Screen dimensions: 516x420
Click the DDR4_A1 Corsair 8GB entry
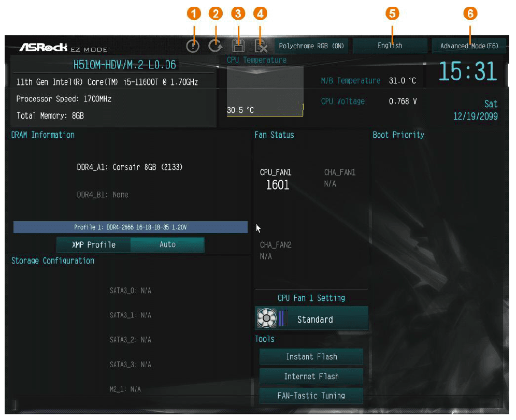click(x=130, y=167)
